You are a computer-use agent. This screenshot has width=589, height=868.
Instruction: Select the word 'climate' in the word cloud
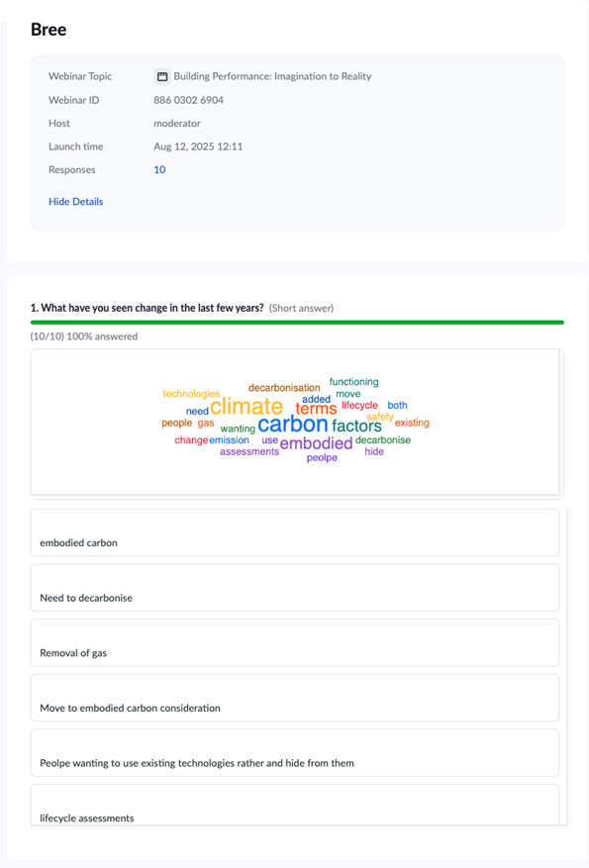(x=246, y=407)
